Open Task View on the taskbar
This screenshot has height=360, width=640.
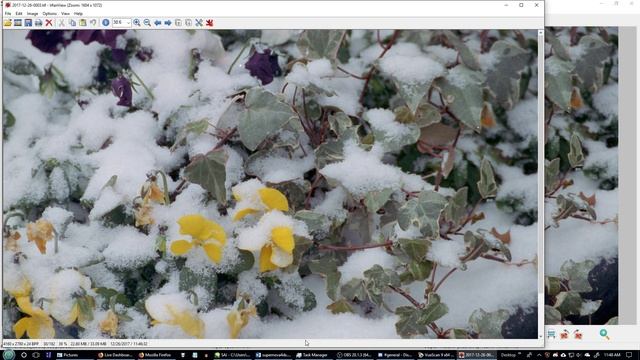(36, 355)
